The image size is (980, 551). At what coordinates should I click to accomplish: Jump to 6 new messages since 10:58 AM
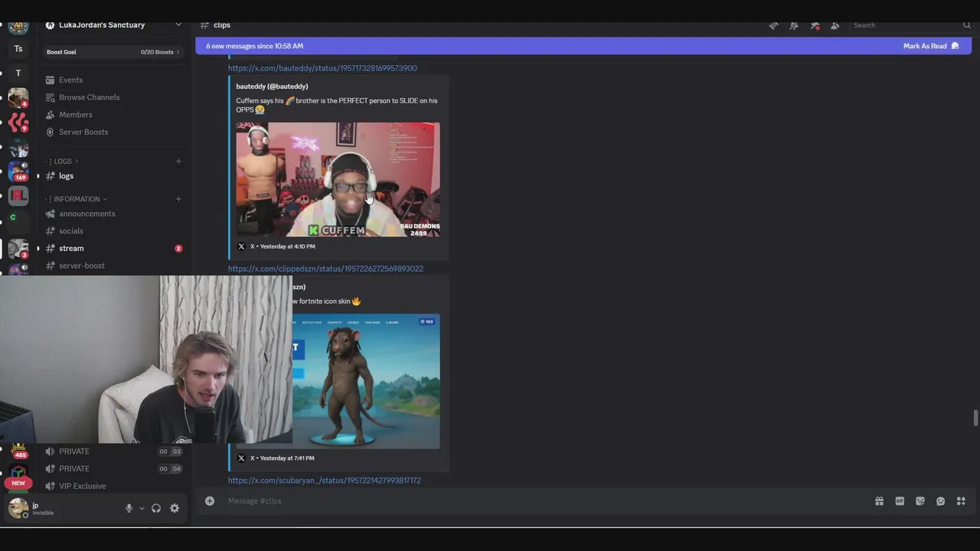(x=254, y=46)
